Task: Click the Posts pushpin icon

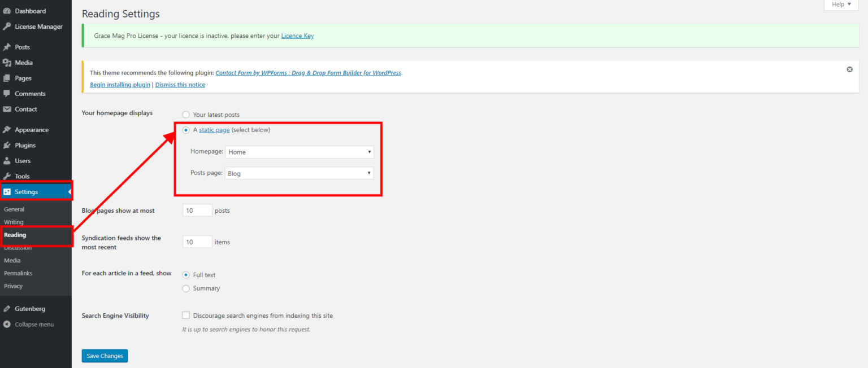Action: (7, 47)
